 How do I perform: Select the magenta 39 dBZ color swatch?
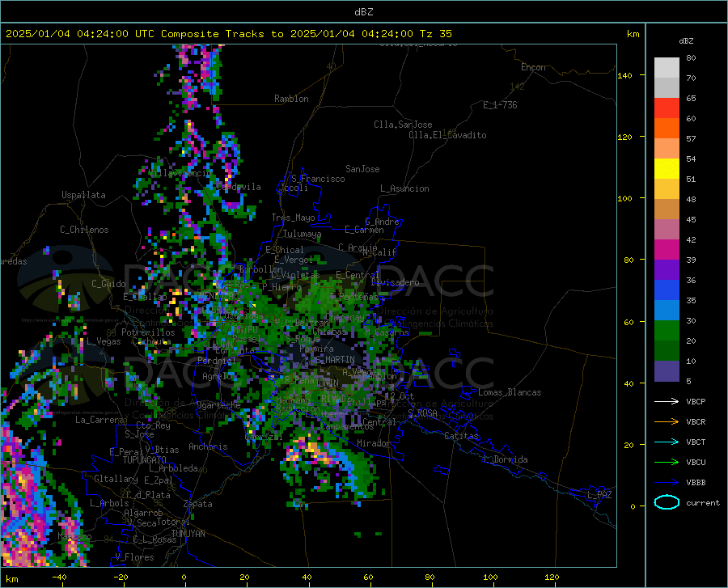pos(667,250)
